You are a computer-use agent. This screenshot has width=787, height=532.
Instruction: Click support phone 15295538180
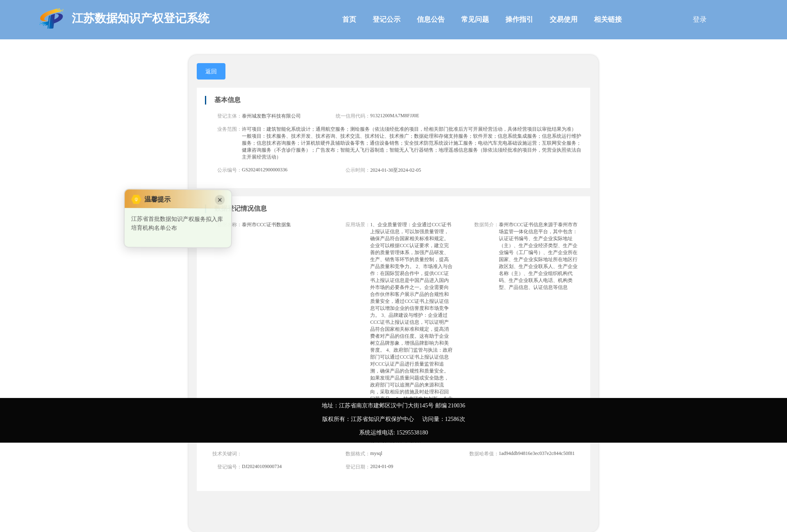pos(412,432)
